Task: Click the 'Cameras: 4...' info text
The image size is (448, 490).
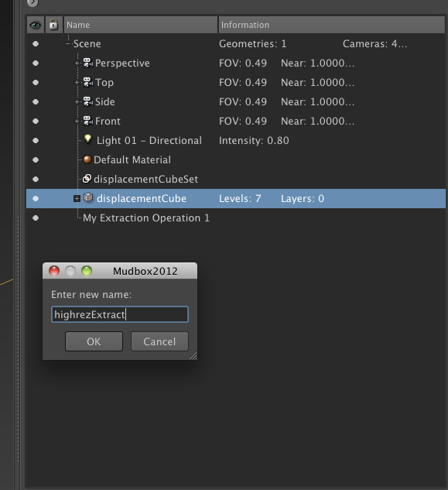Action: [x=375, y=44]
